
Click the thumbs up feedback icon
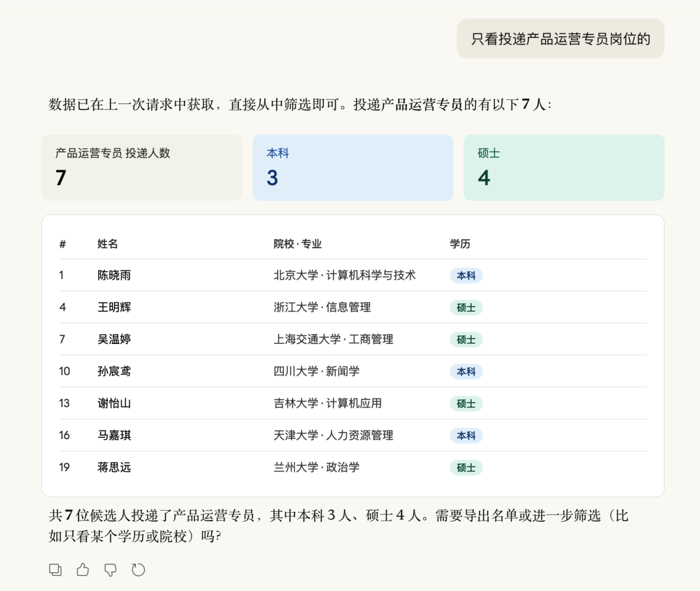pos(83,570)
